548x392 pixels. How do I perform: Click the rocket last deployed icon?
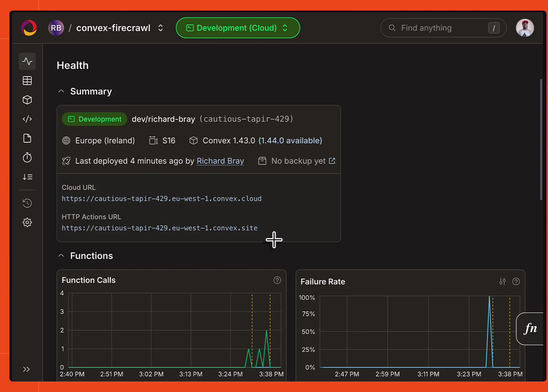tap(66, 161)
